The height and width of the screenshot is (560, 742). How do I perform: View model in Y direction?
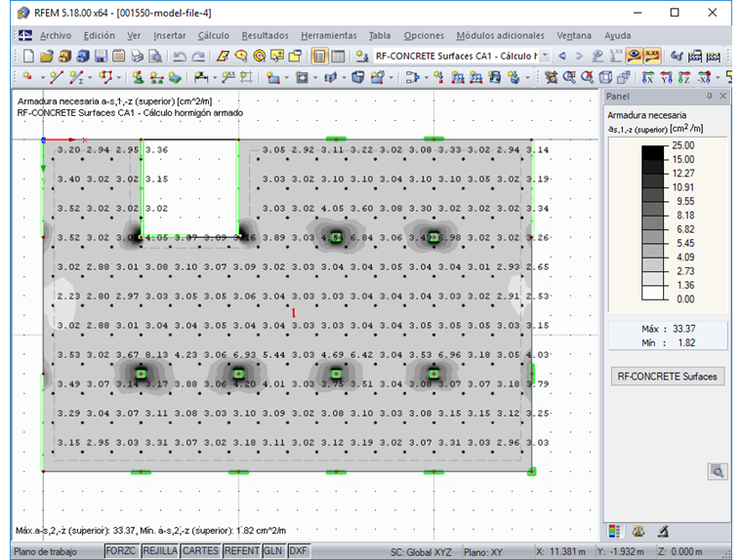point(666,77)
